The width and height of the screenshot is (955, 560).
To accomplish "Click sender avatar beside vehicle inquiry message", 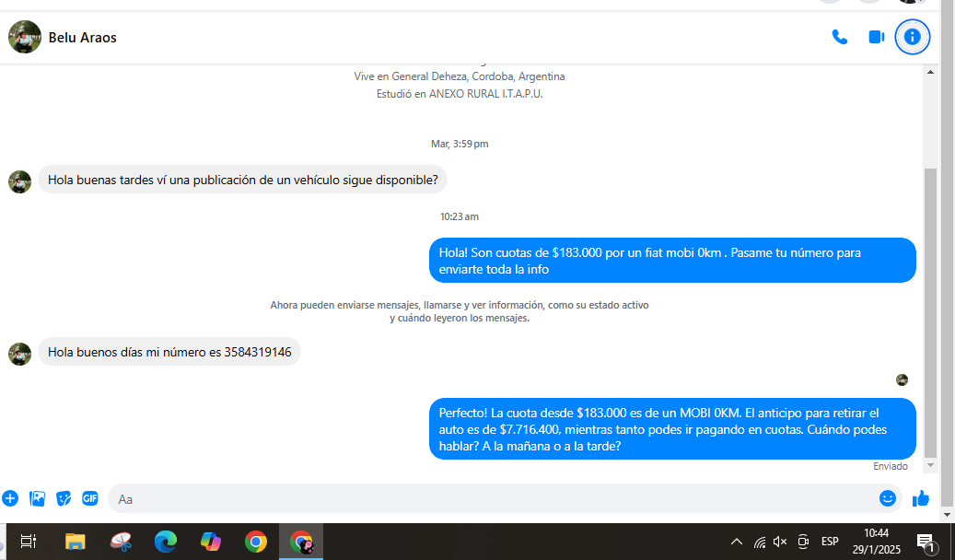I will 19,181.
